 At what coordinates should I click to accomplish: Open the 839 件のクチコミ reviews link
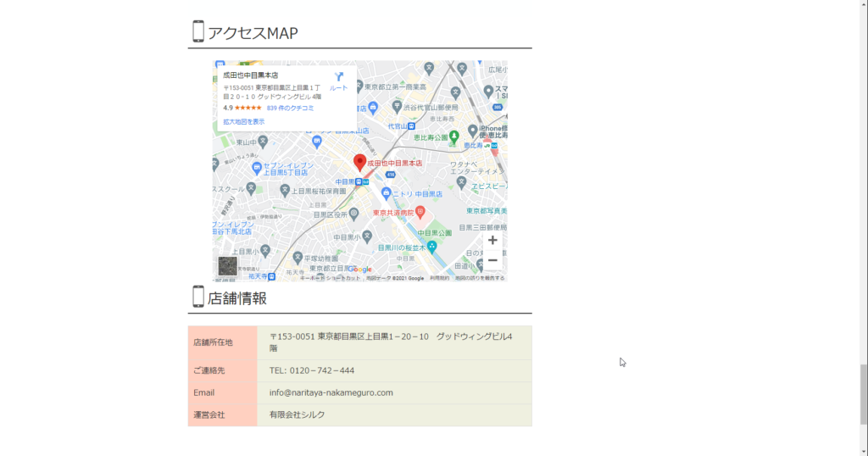290,108
